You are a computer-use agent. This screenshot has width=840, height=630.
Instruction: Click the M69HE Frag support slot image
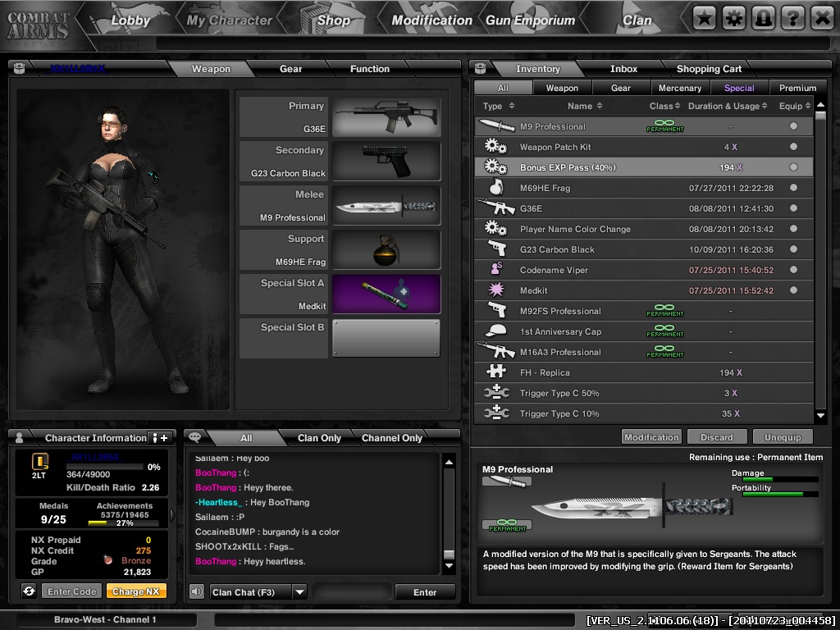pos(386,250)
